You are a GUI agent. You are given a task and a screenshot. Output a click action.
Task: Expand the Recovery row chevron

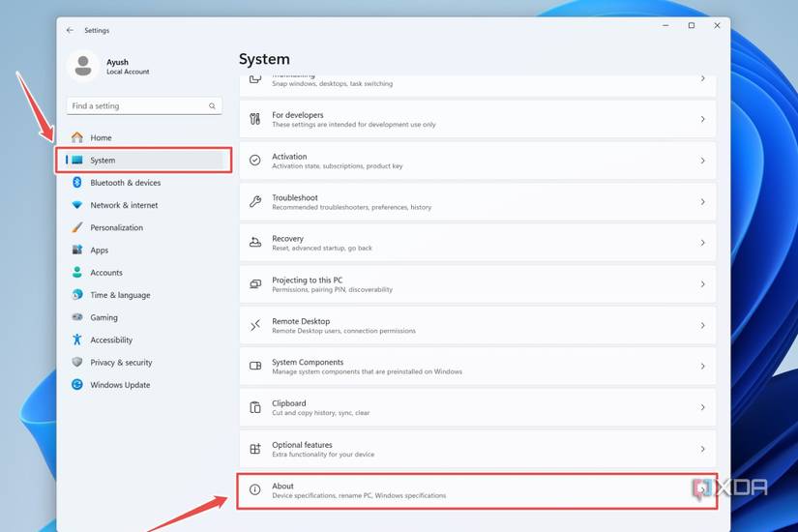[x=702, y=243]
